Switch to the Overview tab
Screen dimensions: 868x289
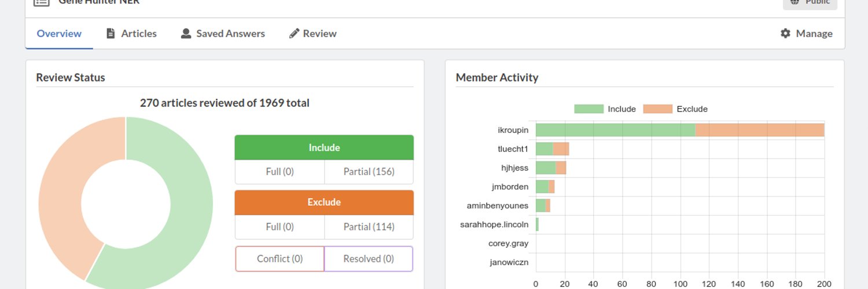point(59,34)
